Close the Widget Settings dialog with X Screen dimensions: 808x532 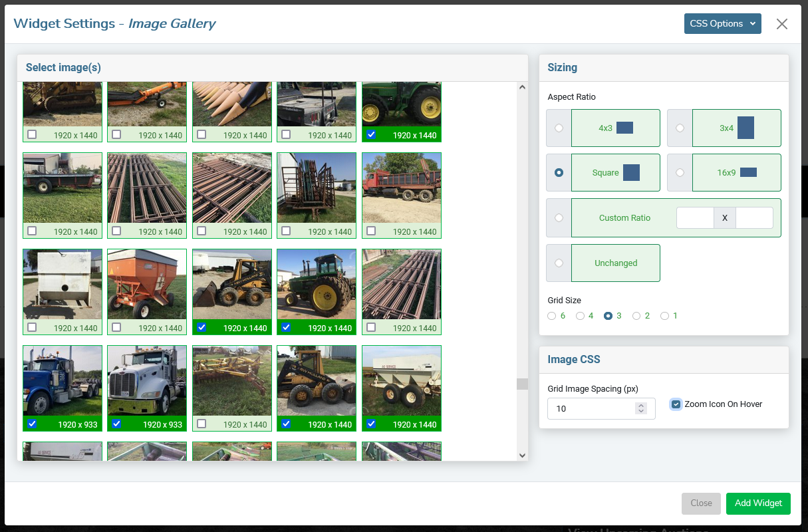coord(782,24)
